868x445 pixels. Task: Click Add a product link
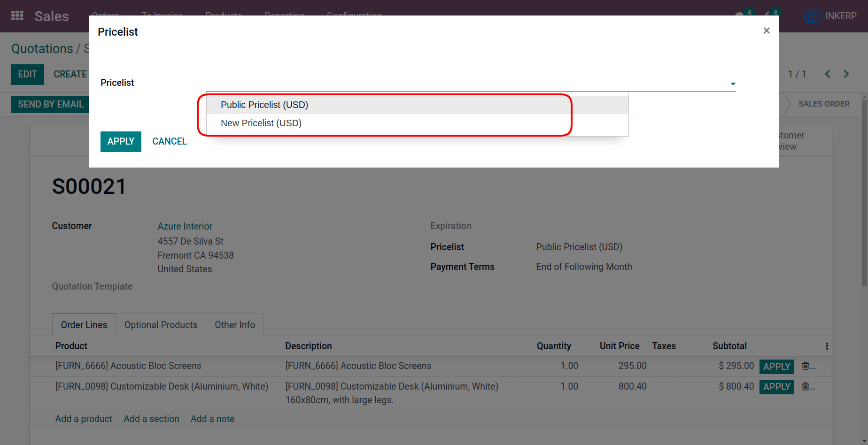[x=84, y=419]
